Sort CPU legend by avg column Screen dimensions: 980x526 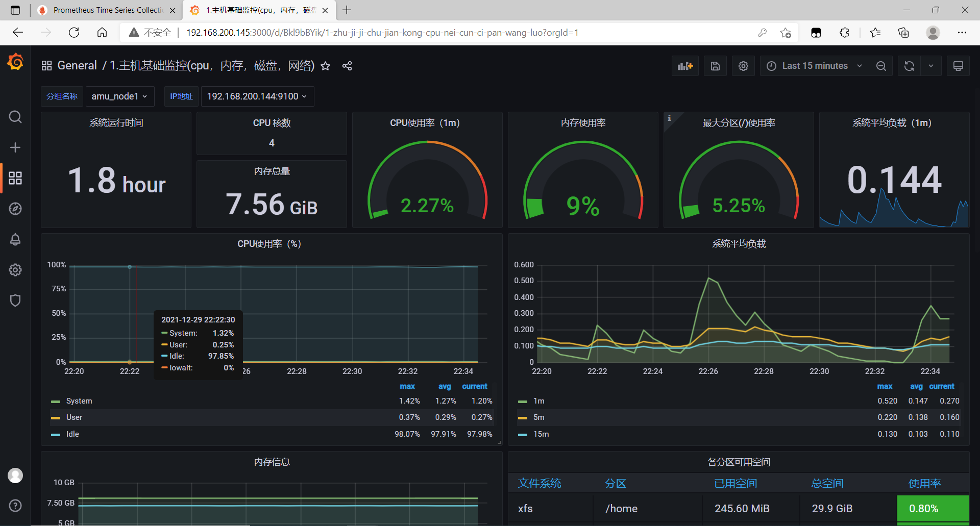(445, 386)
